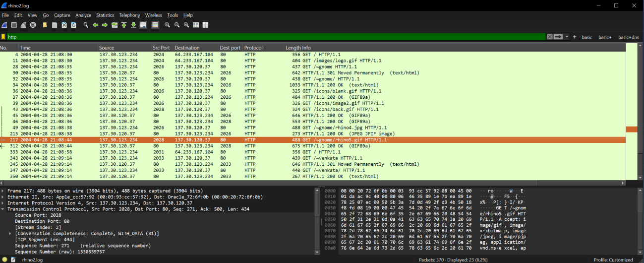Expand the Frame 217 tree row
The height and width of the screenshot is (263, 644).
3,191
